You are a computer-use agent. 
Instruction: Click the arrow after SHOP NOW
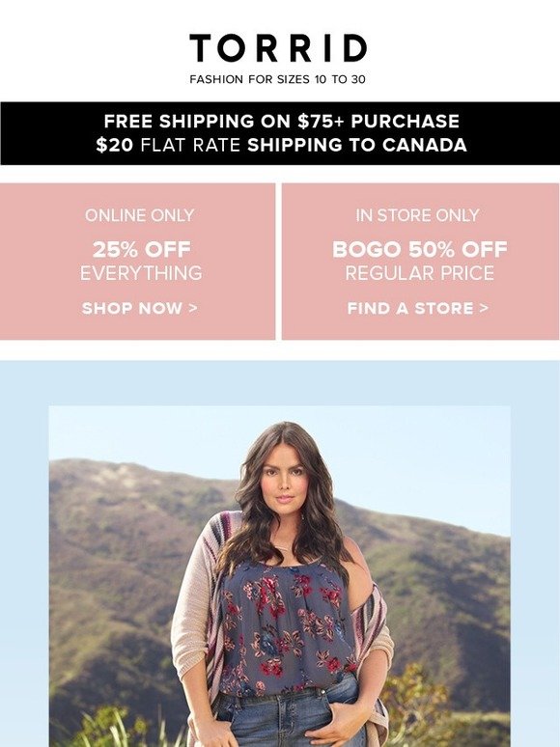(193, 308)
